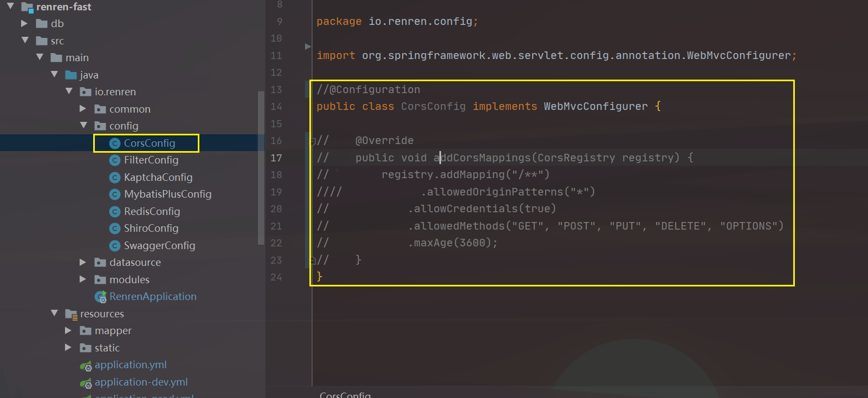Expand the db folder arrow

point(24,23)
